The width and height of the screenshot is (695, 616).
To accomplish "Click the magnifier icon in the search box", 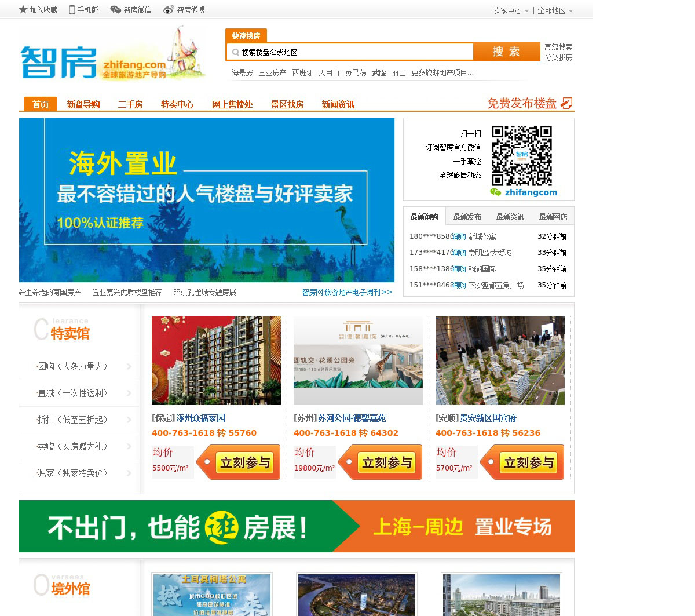I will coord(236,52).
